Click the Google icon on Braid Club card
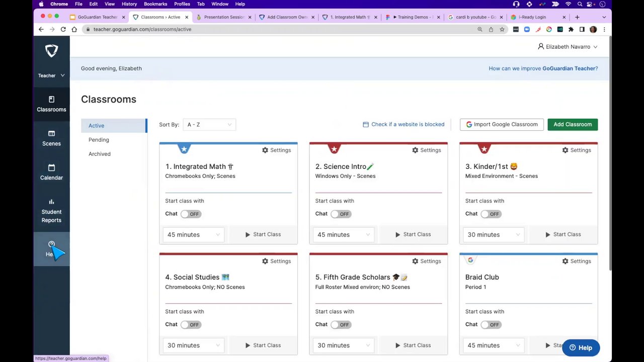 470,260
